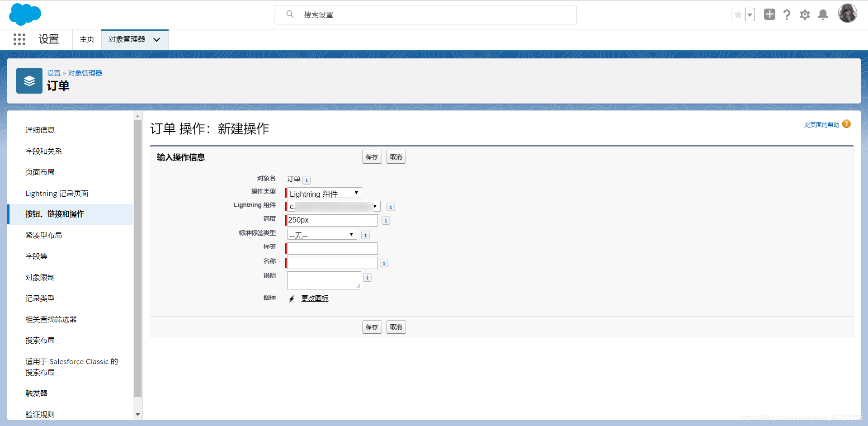Click into the 高度 input field
868x426 pixels.
coord(332,220)
